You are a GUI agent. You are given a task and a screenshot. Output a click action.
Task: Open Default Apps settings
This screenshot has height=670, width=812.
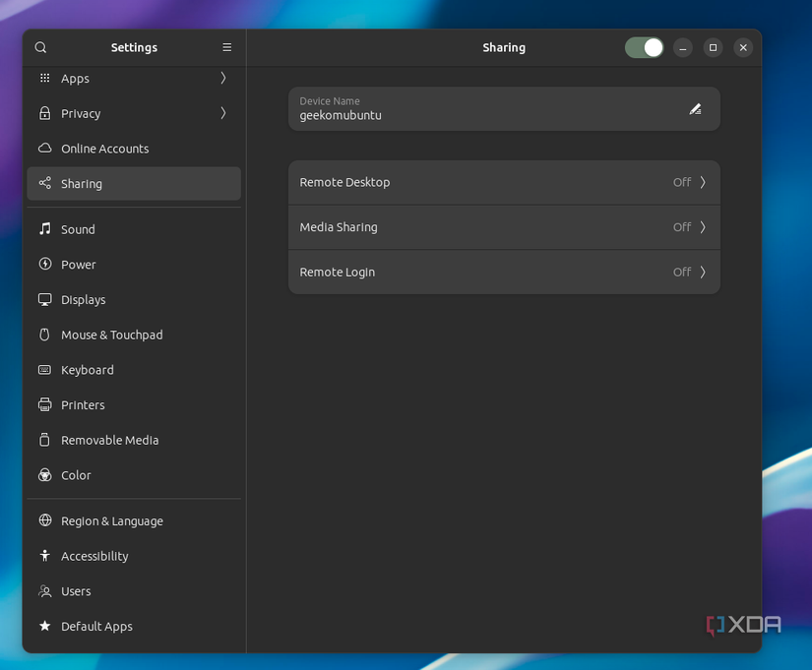[95, 626]
